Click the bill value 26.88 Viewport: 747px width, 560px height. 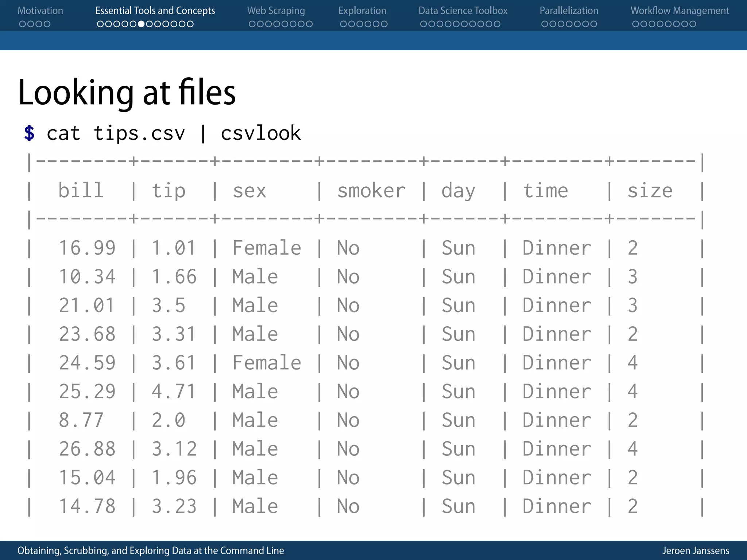pos(87,449)
